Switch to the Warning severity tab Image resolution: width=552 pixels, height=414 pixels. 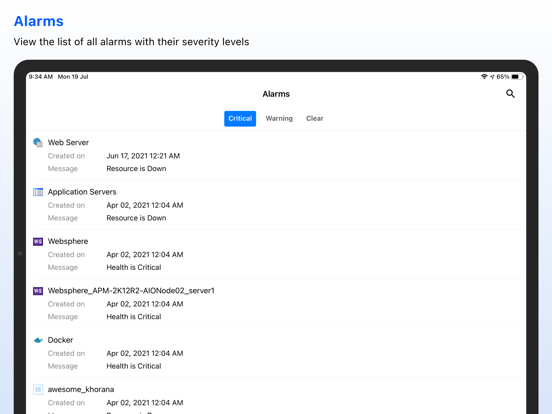(x=279, y=119)
